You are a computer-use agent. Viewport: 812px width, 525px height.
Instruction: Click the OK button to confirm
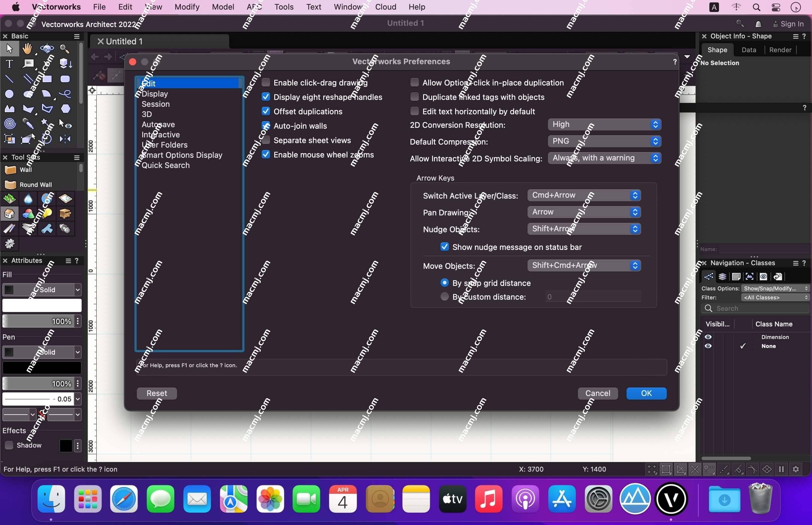click(x=646, y=393)
